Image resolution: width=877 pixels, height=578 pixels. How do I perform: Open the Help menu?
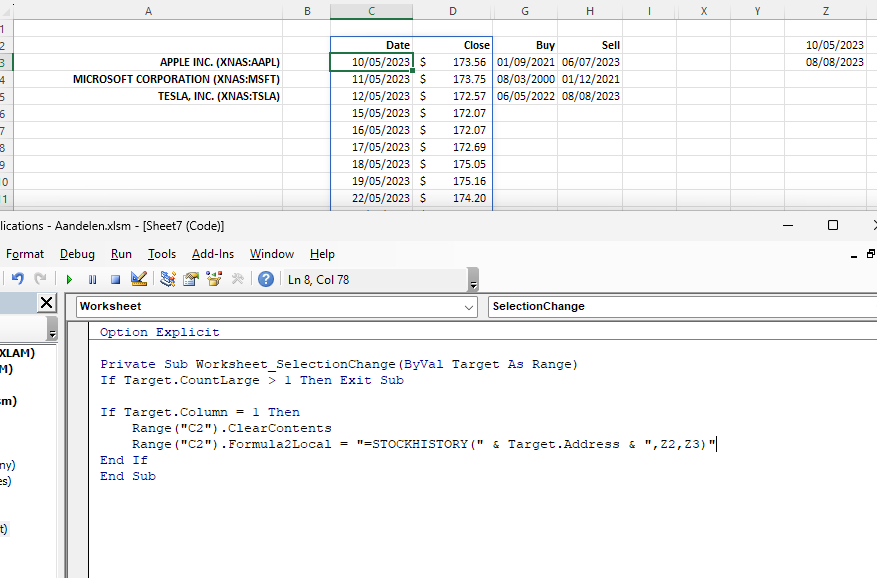pos(322,254)
